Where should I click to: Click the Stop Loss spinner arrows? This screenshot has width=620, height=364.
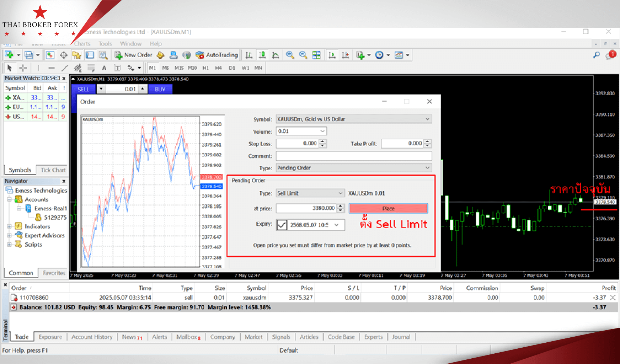click(323, 143)
